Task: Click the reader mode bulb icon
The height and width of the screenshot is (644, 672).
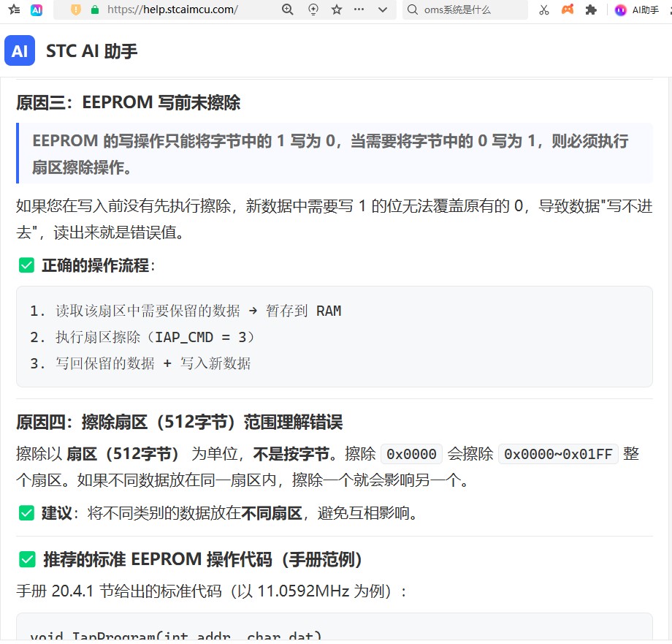Action: tap(313, 10)
